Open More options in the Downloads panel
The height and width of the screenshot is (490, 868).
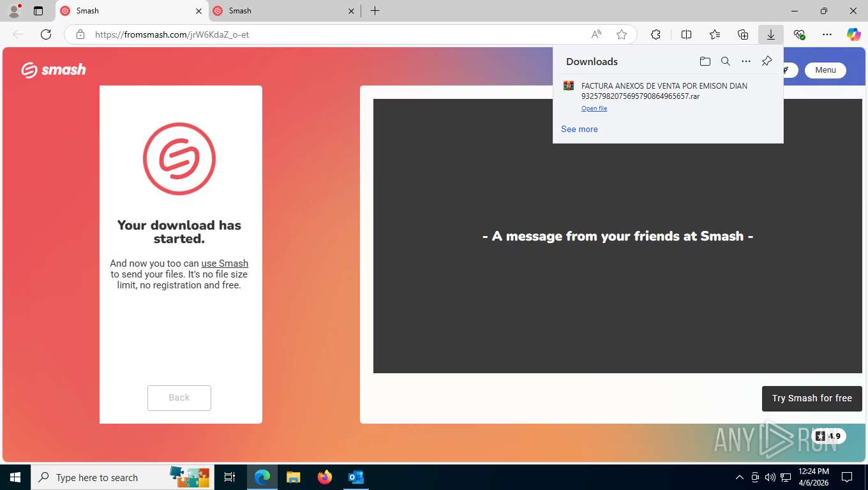[745, 61]
